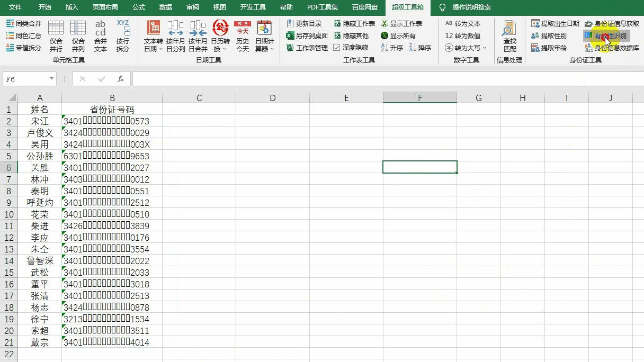This screenshot has width=644, height=362.
Task: Select cell A2 containing 宋江
Action: click(40, 121)
